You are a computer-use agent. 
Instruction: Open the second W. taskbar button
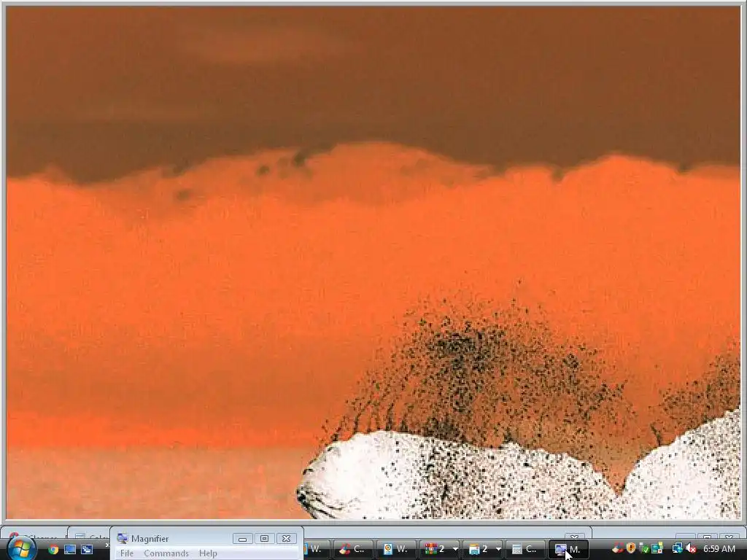pyautogui.click(x=395, y=549)
